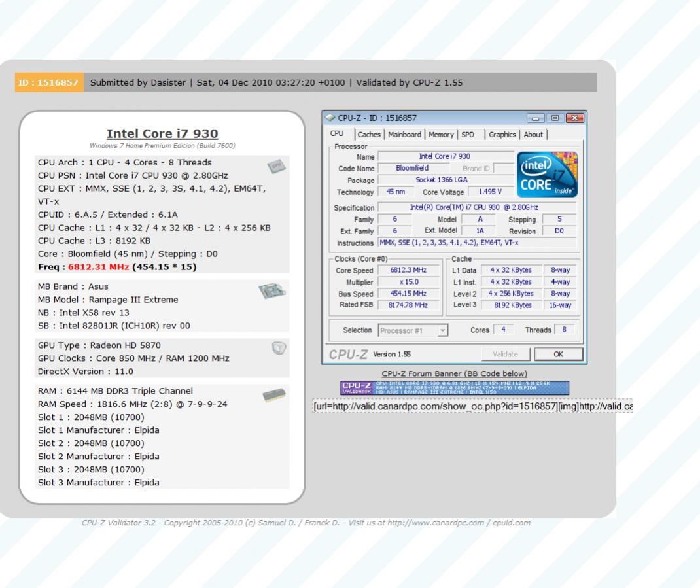700x588 pixels.
Task: Click the Submitted by Dasister header text
Action: 138,82
